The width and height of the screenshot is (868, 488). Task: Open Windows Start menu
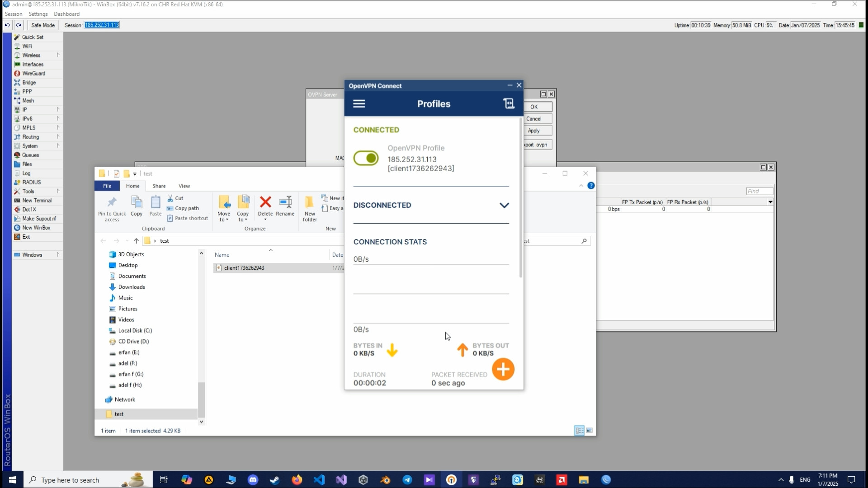pyautogui.click(x=12, y=479)
